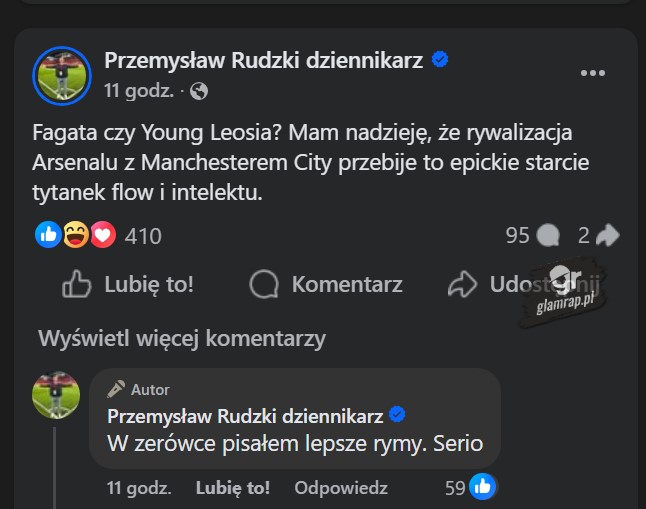The height and width of the screenshot is (509, 646).
Task: Click the blue like reaction icon on post
Action: tap(48, 235)
